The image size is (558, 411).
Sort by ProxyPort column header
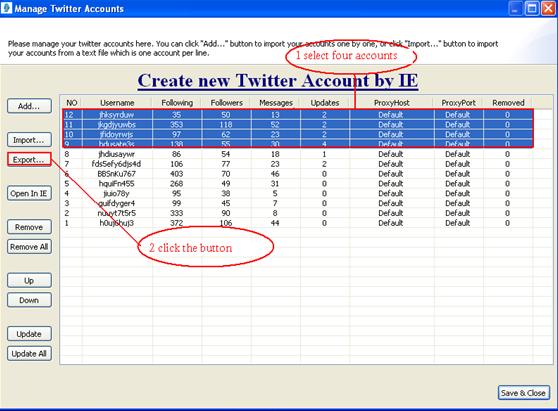(458, 103)
